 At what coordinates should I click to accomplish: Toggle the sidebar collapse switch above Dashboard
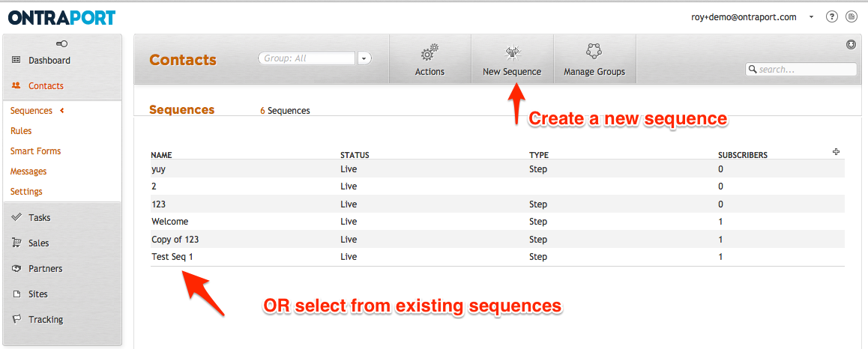[62, 43]
